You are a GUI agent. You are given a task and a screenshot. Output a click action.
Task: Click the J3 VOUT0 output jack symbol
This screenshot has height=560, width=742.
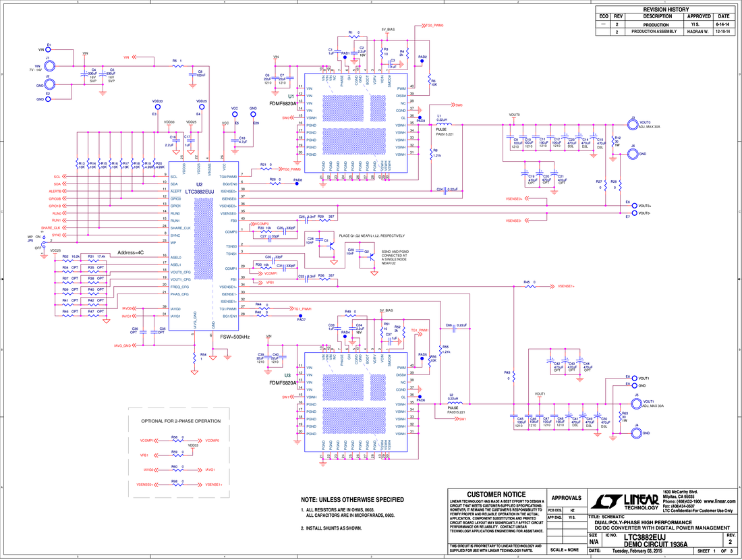pos(633,125)
